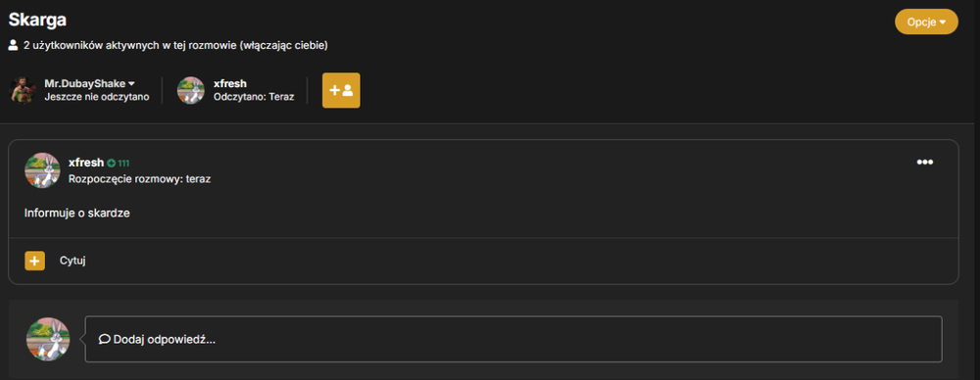Image resolution: width=980 pixels, height=380 pixels.
Task: Click the plus multi-quote button
Action: [x=34, y=261]
